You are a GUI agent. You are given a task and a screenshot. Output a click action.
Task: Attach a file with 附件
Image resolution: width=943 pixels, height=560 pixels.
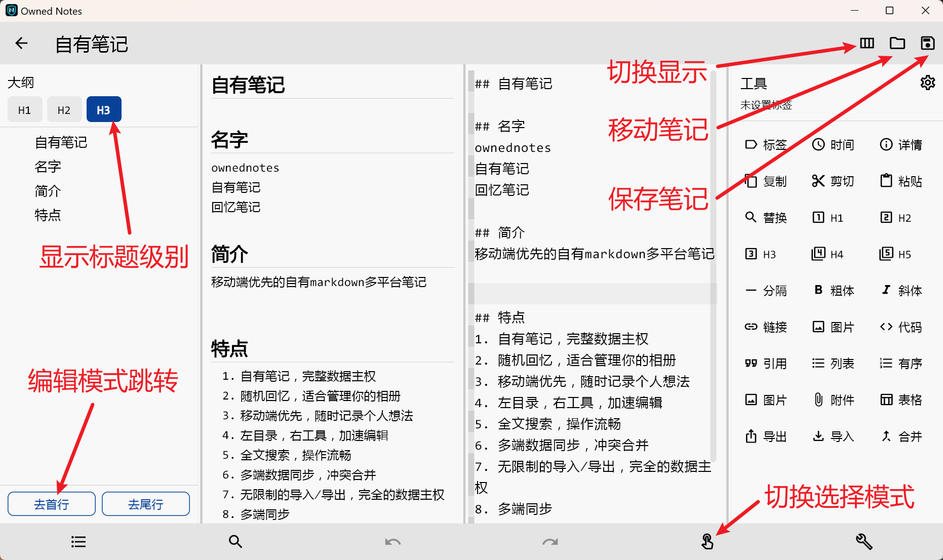click(833, 400)
